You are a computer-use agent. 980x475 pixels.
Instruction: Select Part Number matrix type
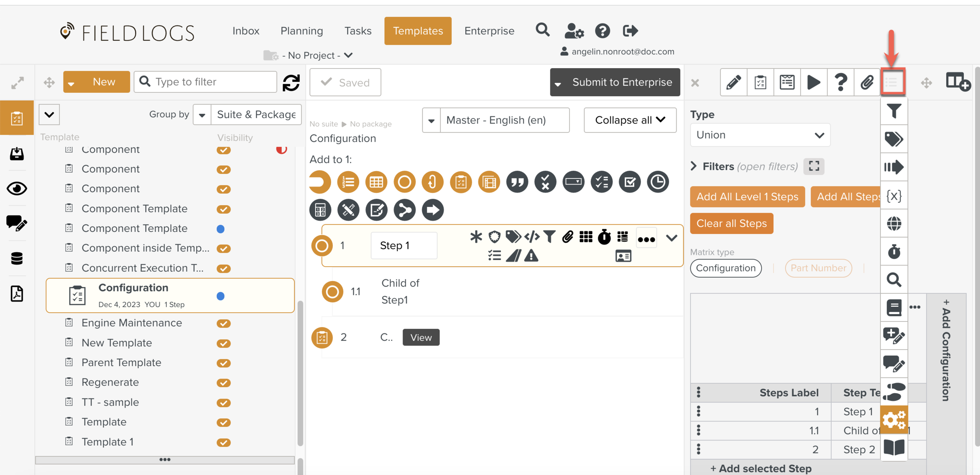click(x=818, y=268)
